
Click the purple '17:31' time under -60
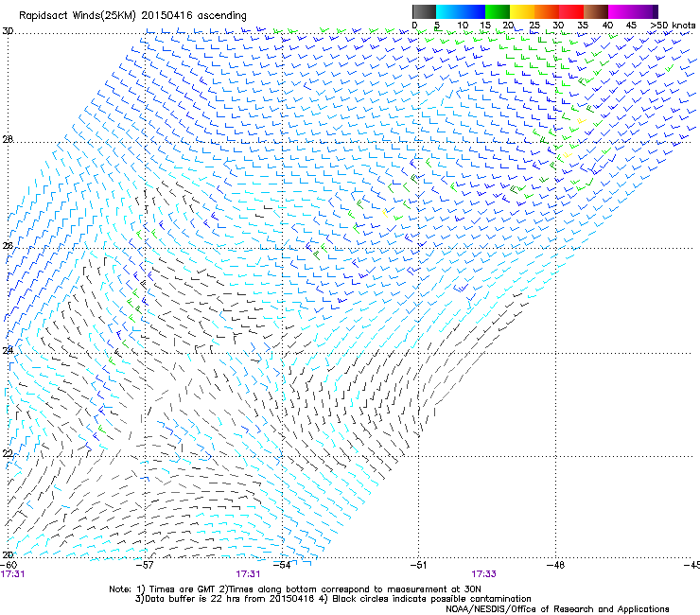(x=12, y=574)
